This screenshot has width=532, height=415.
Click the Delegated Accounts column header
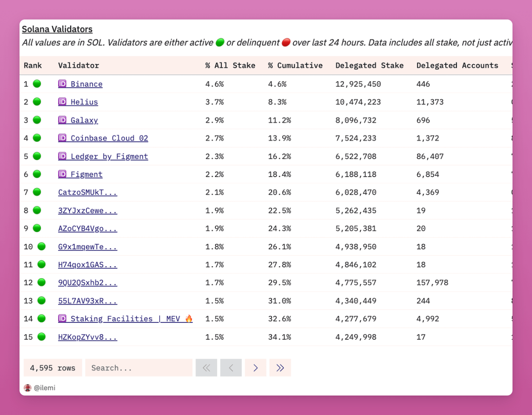(457, 66)
